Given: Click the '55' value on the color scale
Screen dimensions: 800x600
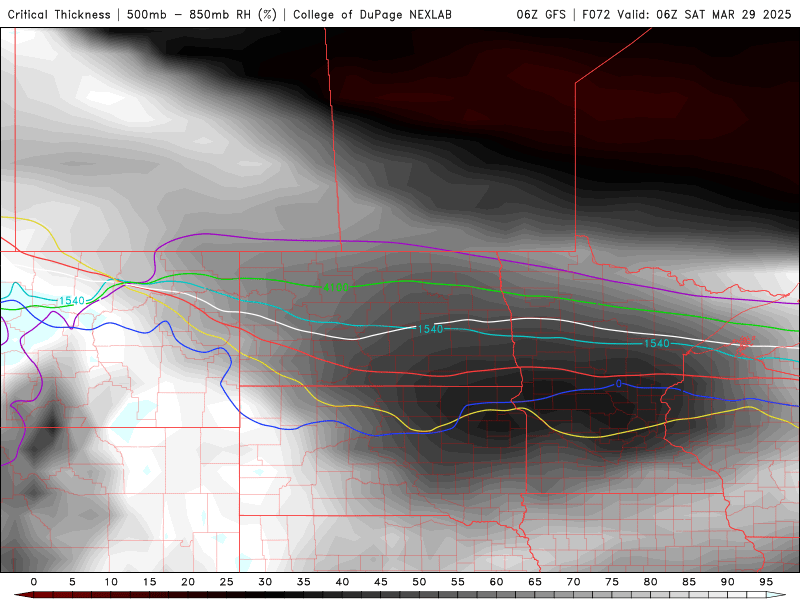Looking at the screenshot, I should point(458,582).
